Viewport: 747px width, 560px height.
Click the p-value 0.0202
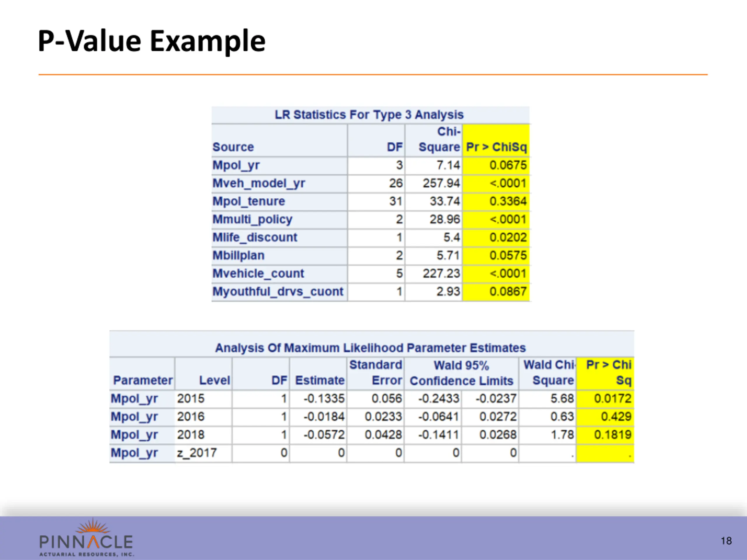(508, 238)
